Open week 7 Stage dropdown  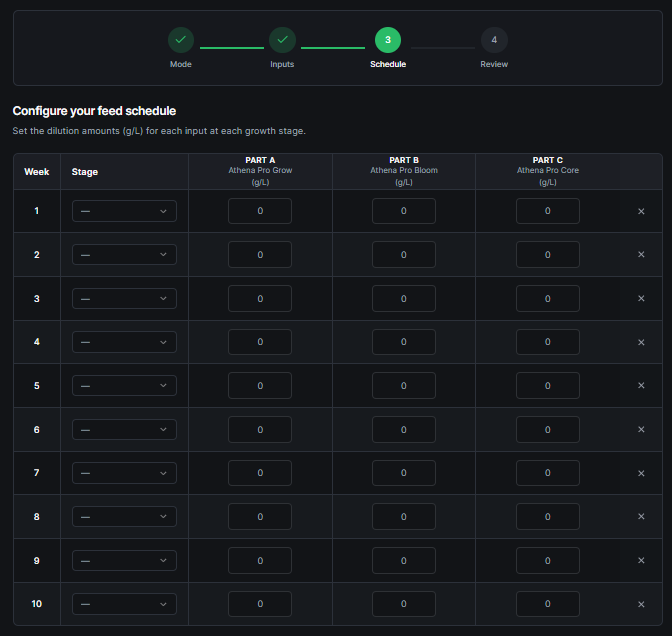coord(124,473)
